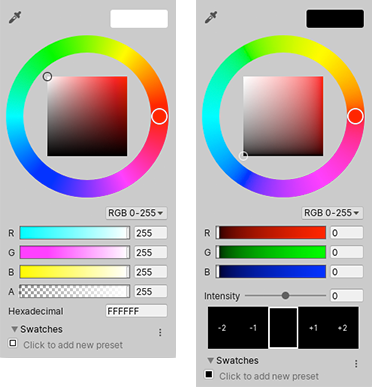Click saturation square handle in right picker
The height and width of the screenshot is (387, 372).
[243, 156]
